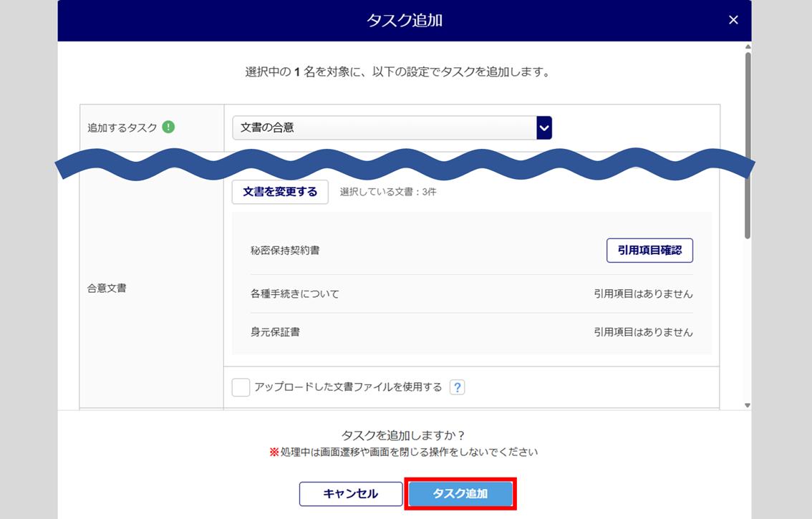Screen dimensions: 812x519
Task: Open 引用項目確認 for 秘密保持契約書
Action: point(649,251)
